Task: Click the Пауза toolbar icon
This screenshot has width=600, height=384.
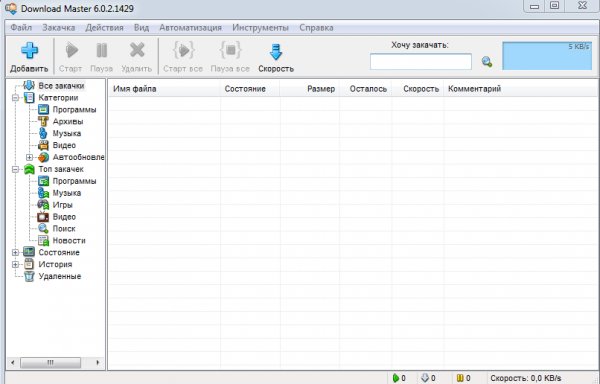Action: click(101, 50)
